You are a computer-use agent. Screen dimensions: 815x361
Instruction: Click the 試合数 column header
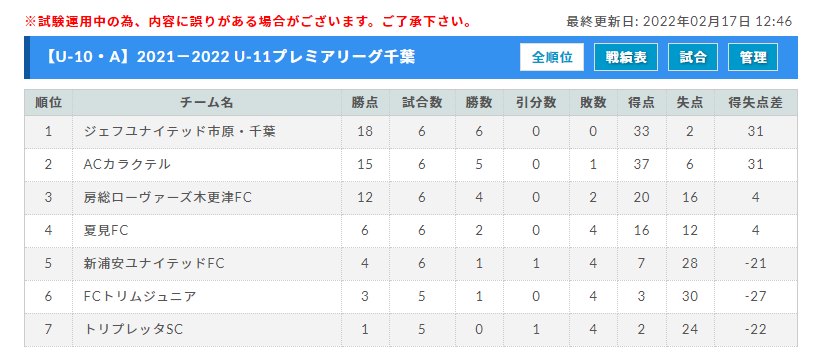pos(422,103)
